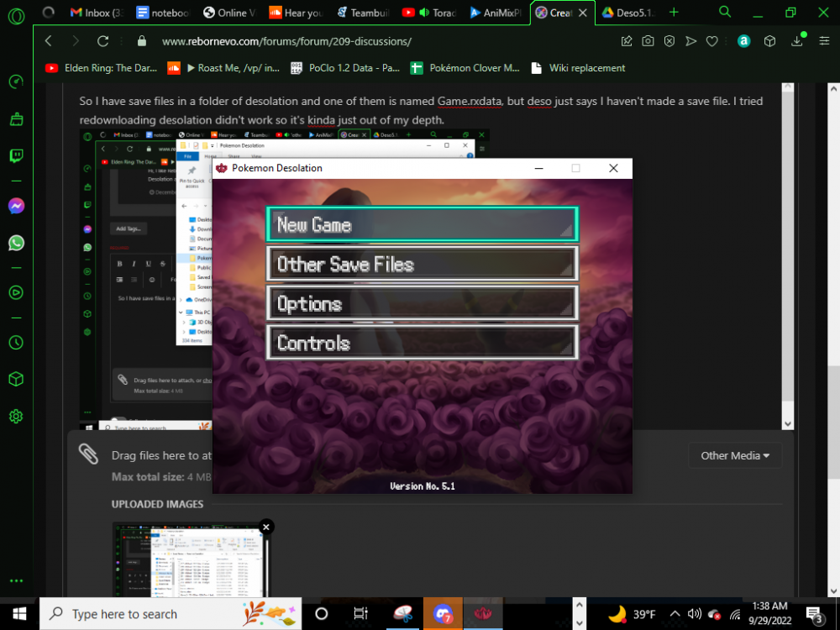The width and height of the screenshot is (840, 630).
Task: Open the Pokémon Clover M... bookmark
Action: (x=465, y=68)
